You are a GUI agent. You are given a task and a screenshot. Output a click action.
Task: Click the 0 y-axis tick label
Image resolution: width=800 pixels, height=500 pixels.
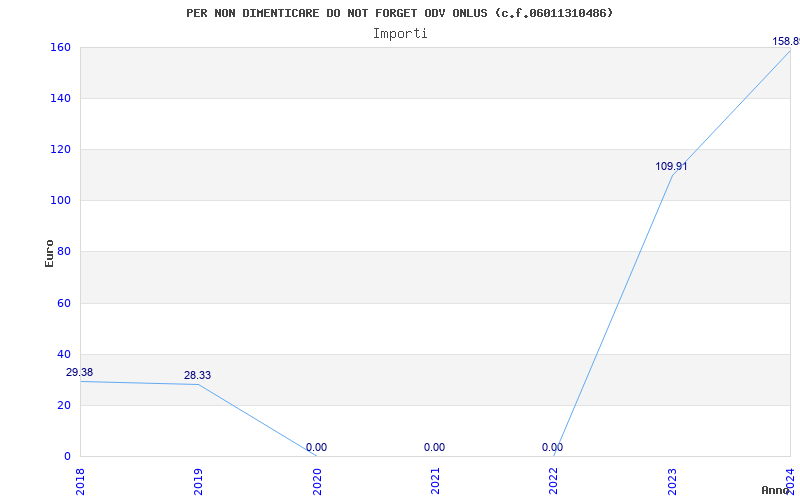coord(67,457)
